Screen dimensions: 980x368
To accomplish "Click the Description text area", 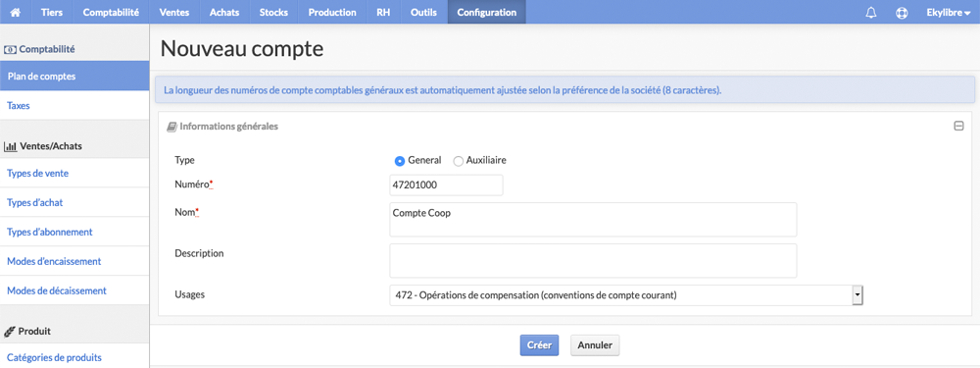I will (x=593, y=261).
